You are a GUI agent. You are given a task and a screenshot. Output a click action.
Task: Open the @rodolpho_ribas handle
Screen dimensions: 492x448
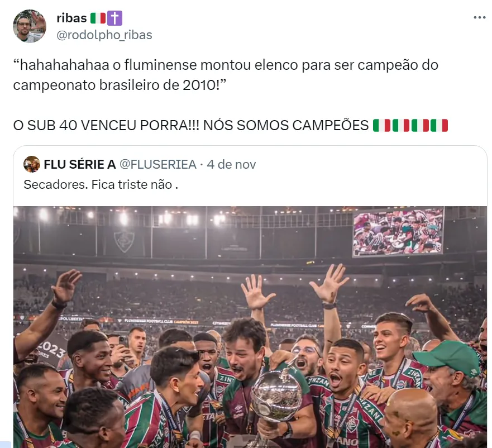104,35
